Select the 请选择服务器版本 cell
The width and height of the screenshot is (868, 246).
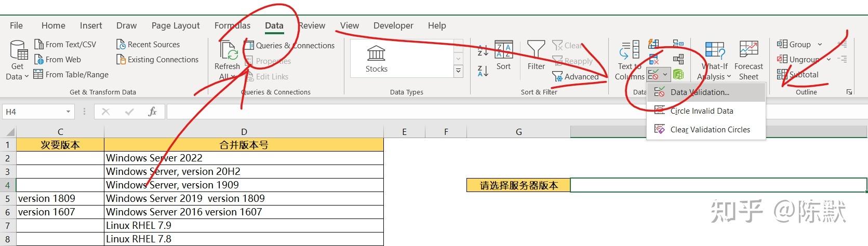pos(518,185)
